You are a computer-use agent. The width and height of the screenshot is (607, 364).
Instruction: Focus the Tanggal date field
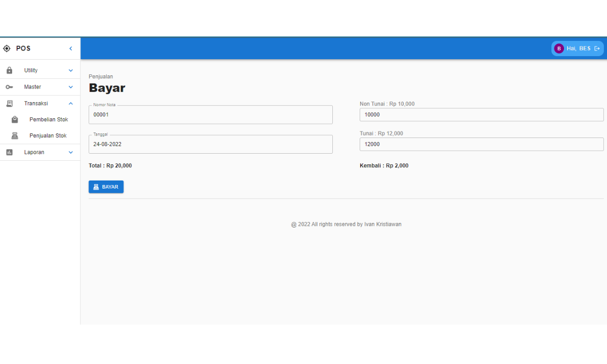(210, 144)
